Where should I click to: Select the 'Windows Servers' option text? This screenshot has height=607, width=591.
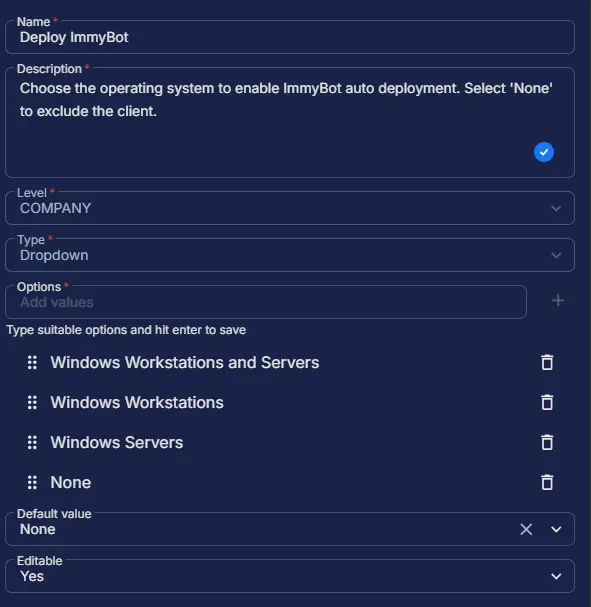[117, 442]
